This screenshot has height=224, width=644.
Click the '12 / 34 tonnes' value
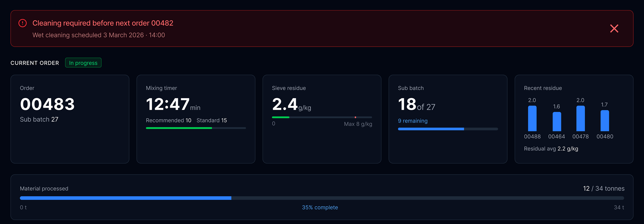(604, 188)
